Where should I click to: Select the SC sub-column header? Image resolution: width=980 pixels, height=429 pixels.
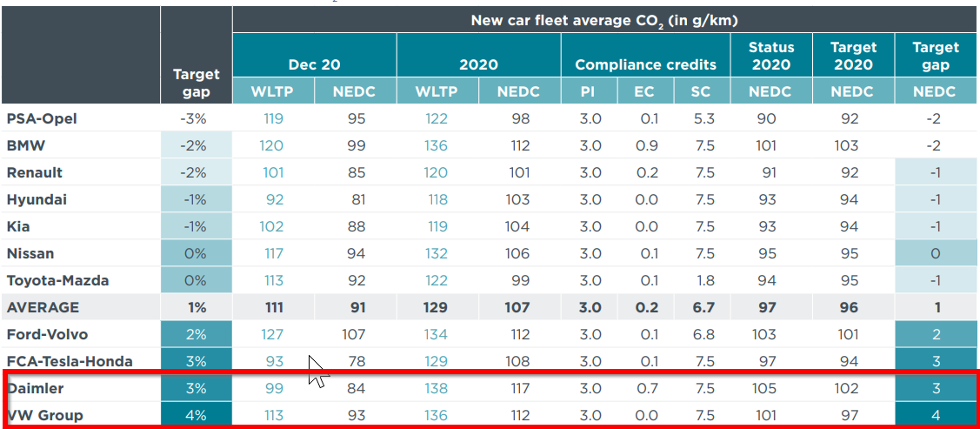701,91
